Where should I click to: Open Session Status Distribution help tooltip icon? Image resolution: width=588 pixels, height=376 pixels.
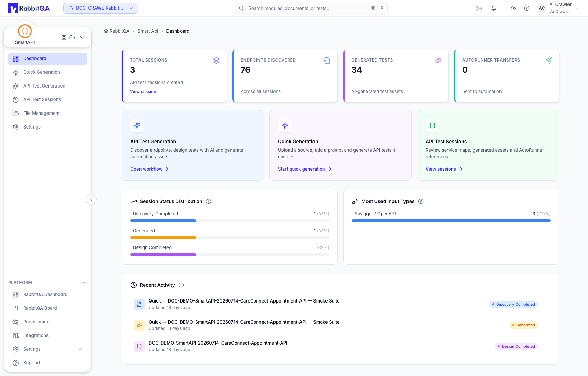pyautogui.click(x=209, y=202)
